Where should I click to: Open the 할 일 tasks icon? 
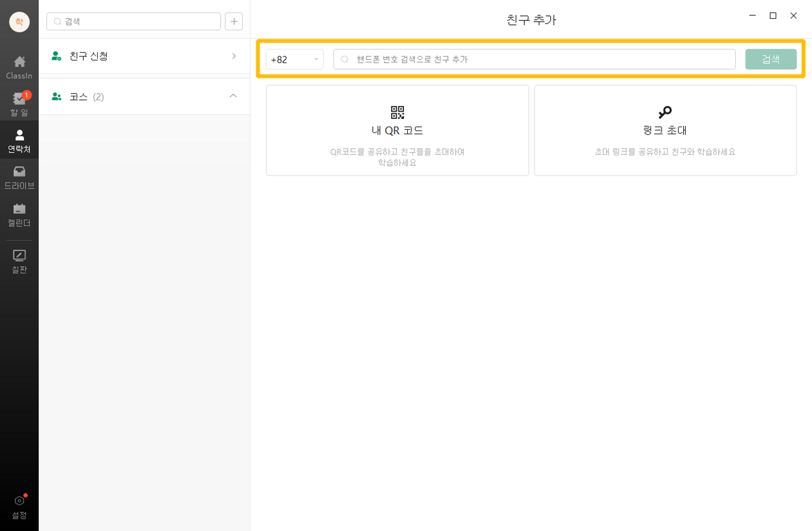[19, 99]
